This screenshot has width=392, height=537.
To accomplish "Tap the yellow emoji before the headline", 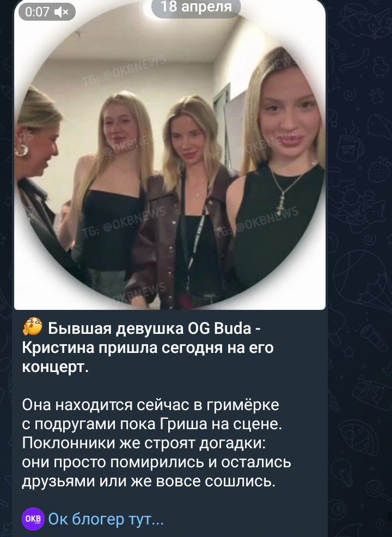I will coord(33,327).
